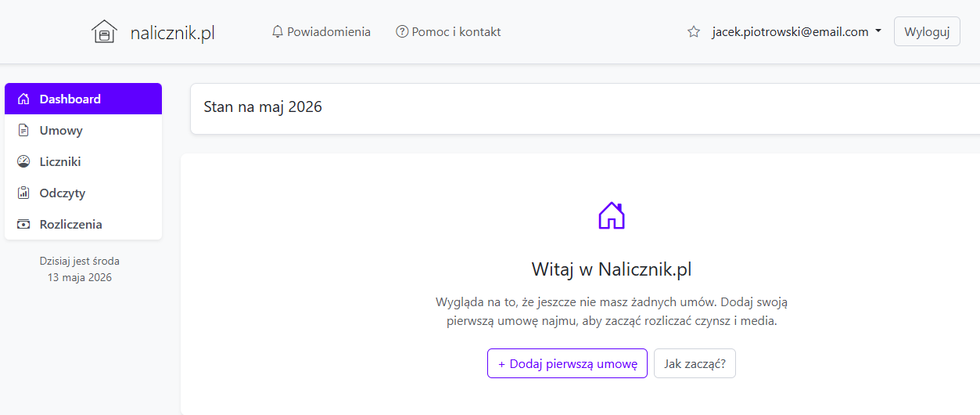Click the star icon beside the email
Viewport: 980px width, 415px height.
pos(693,32)
